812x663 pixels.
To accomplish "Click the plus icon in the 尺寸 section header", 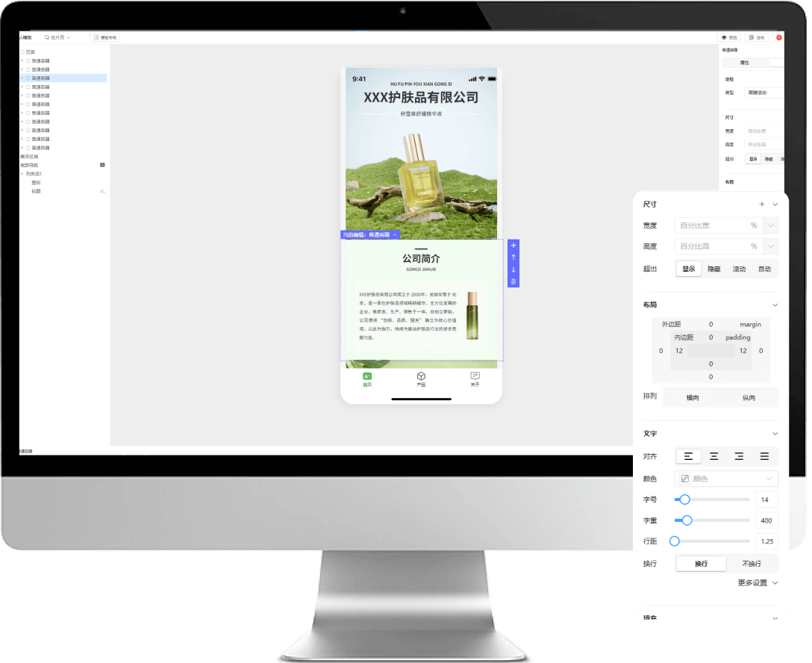I will click(762, 204).
